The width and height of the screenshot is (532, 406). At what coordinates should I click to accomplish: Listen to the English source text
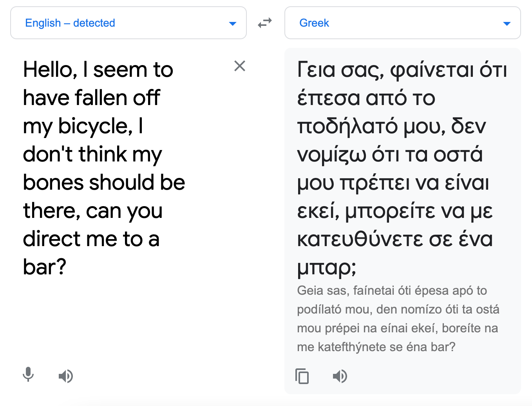coord(66,376)
